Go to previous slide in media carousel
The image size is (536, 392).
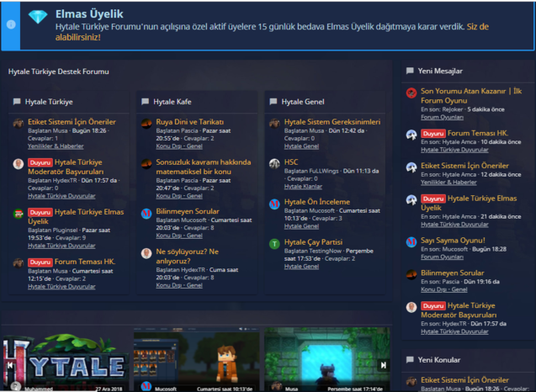pyautogui.click(x=10, y=365)
